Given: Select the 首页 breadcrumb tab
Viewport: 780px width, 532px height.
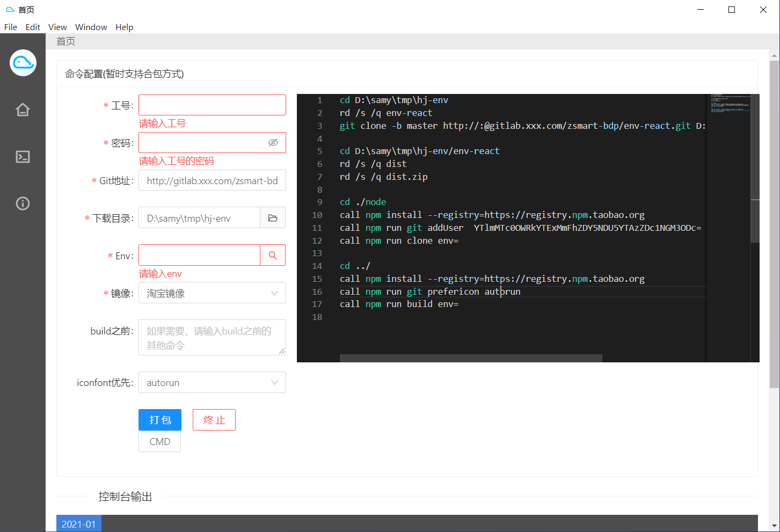Looking at the screenshot, I should (x=65, y=41).
